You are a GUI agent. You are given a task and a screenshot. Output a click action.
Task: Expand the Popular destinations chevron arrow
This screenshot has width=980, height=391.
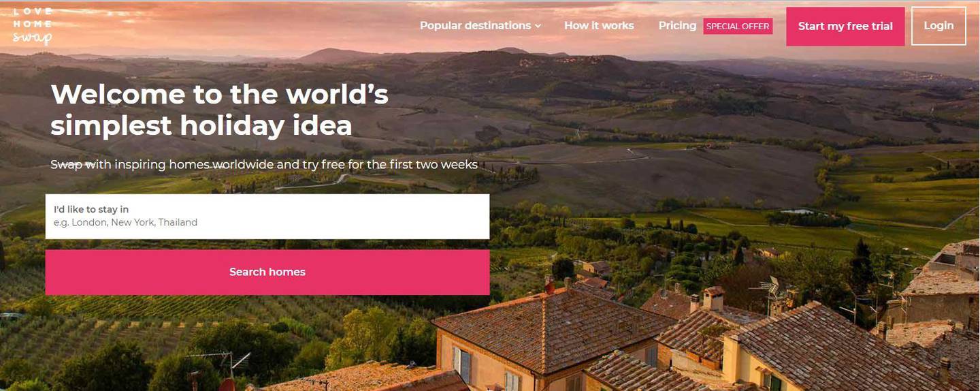click(x=538, y=26)
